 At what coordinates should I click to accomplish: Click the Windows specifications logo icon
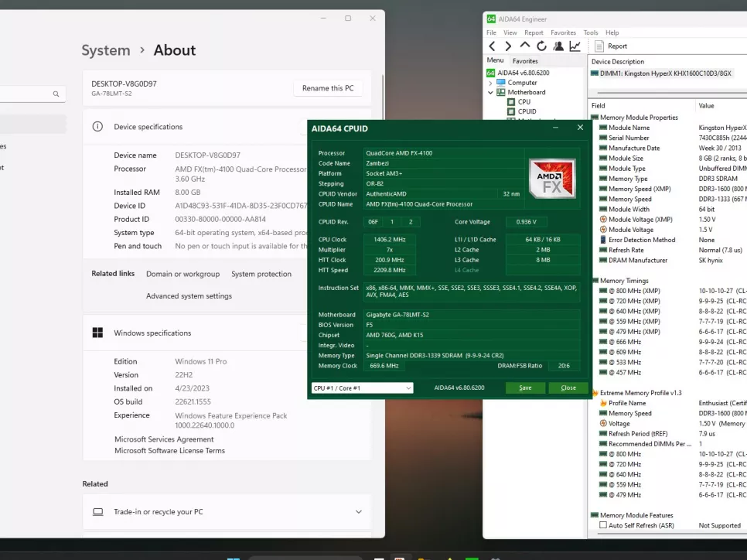pyautogui.click(x=97, y=333)
